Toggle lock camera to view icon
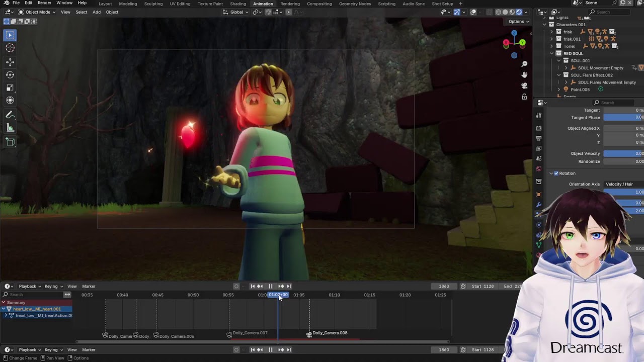 [524, 97]
